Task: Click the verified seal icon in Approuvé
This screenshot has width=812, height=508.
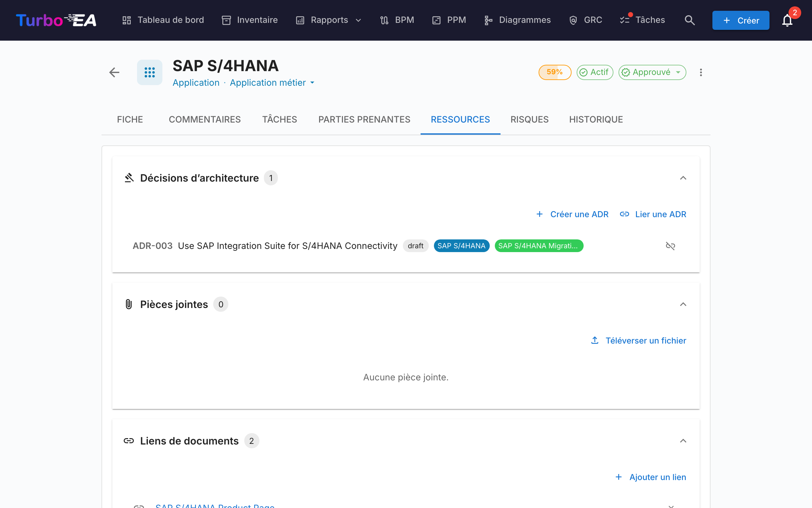Action: click(625, 72)
